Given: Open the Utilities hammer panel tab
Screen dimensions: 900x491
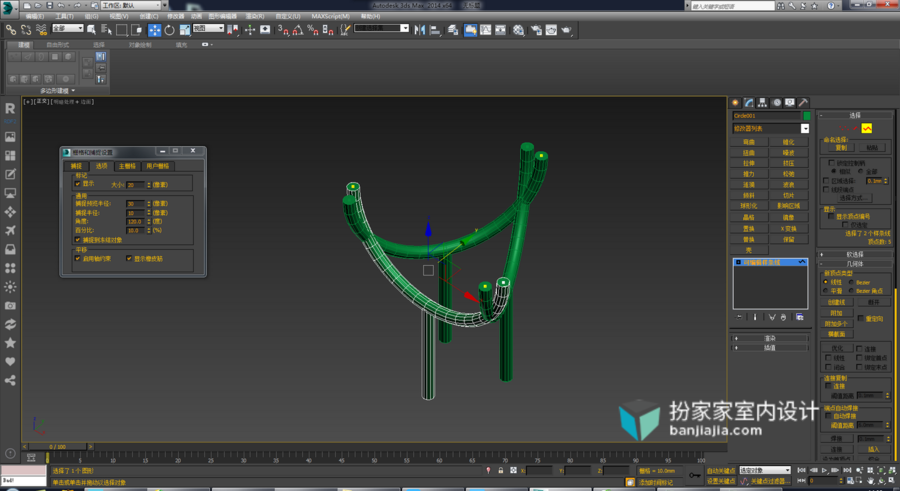Looking at the screenshot, I should point(804,102).
